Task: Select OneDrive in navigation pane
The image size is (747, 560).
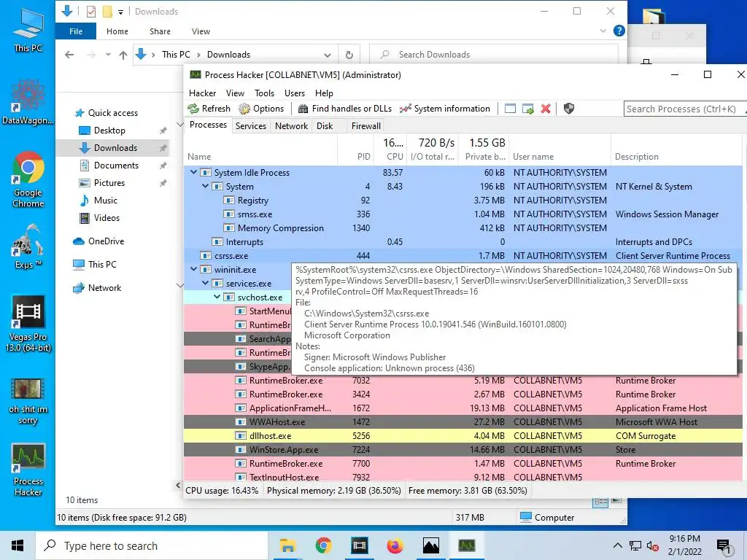Action: point(106,241)
